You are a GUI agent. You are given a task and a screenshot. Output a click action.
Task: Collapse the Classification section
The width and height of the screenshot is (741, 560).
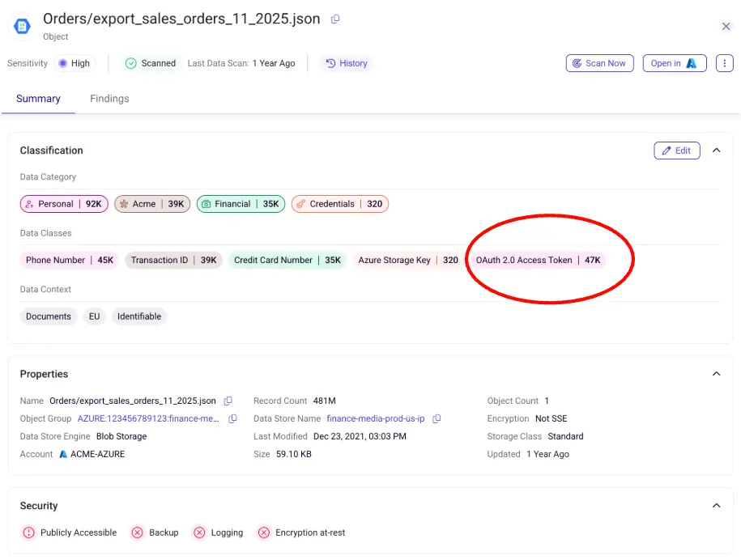tap(717, 151)
